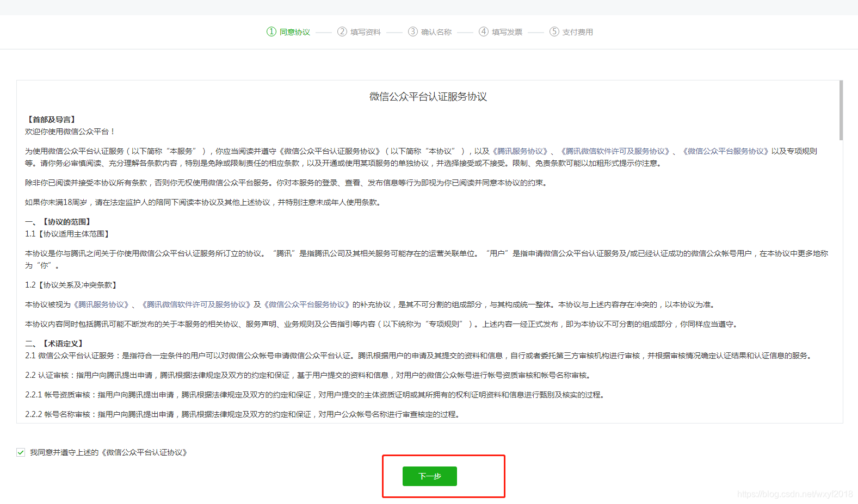Uncheck the 我同意并遵守 agreement checkbox
The width and height of the screenshot is (858, 504).
(x=21, y=452)
